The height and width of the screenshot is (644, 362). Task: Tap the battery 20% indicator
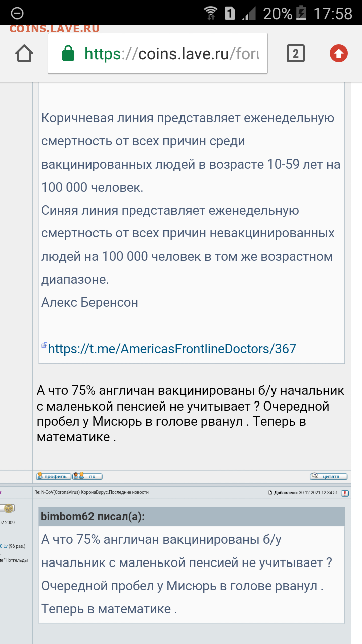[285, 13]
